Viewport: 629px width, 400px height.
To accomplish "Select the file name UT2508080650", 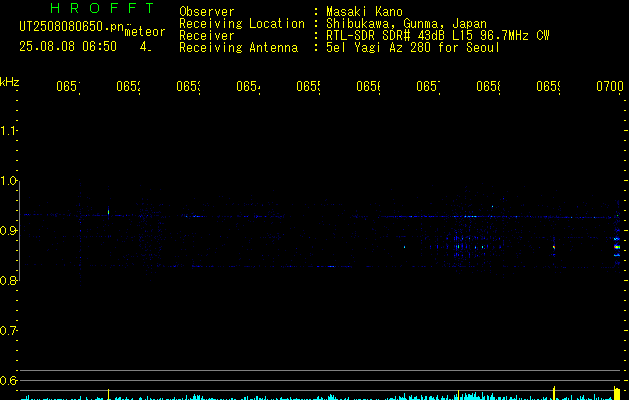I will [71, 27].
